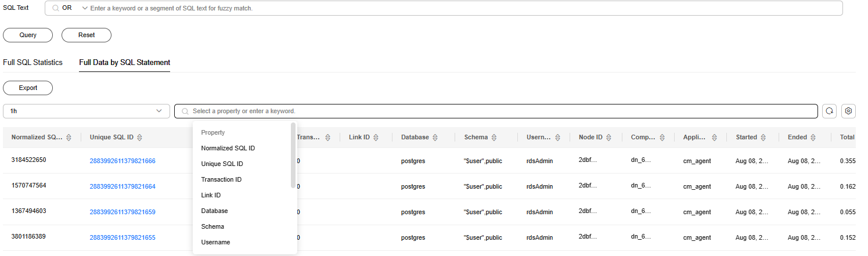Click the Query button
868x256 pixels.
click(28, 35)
